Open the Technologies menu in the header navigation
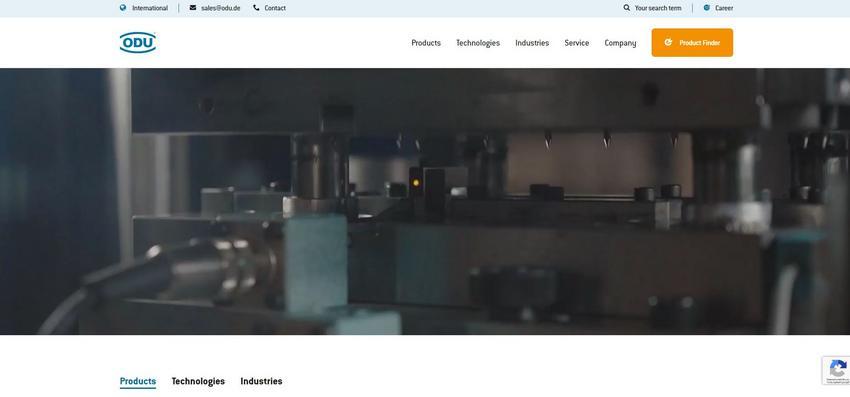This screenshot has width=850, height=397. tap(478, 43)
